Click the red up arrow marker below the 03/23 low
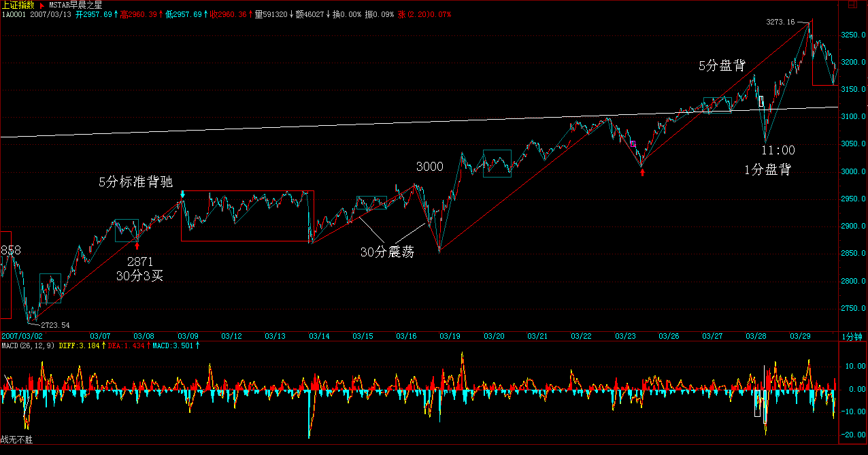 [642, 173]
